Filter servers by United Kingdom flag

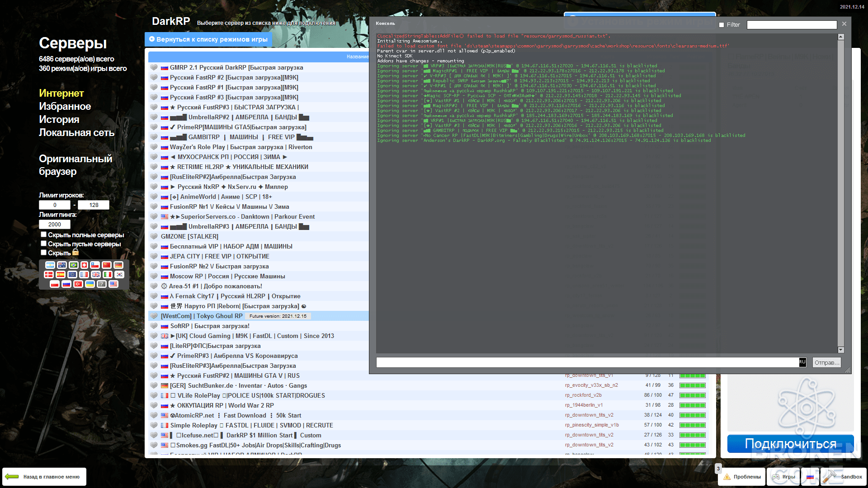(x=96, y=274)
